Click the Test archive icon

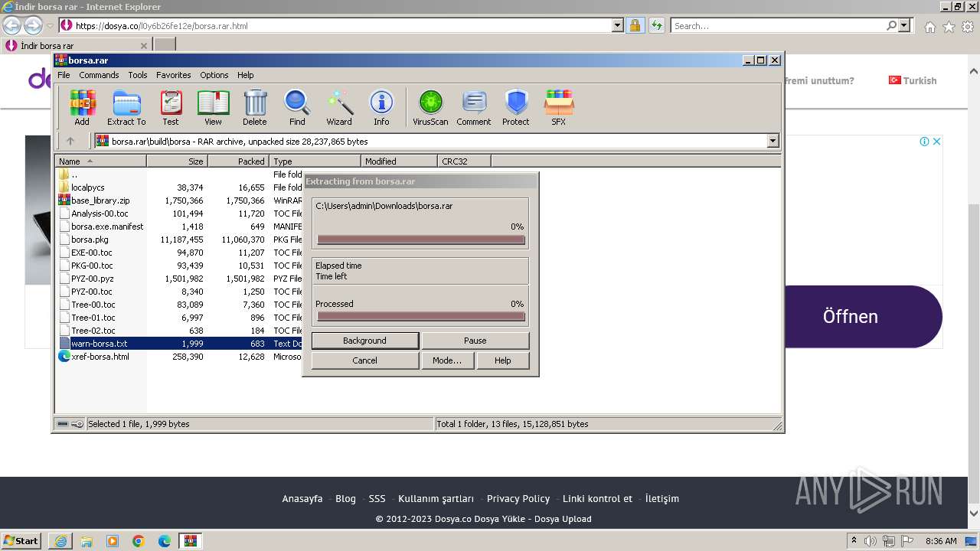tap(171, 108)
